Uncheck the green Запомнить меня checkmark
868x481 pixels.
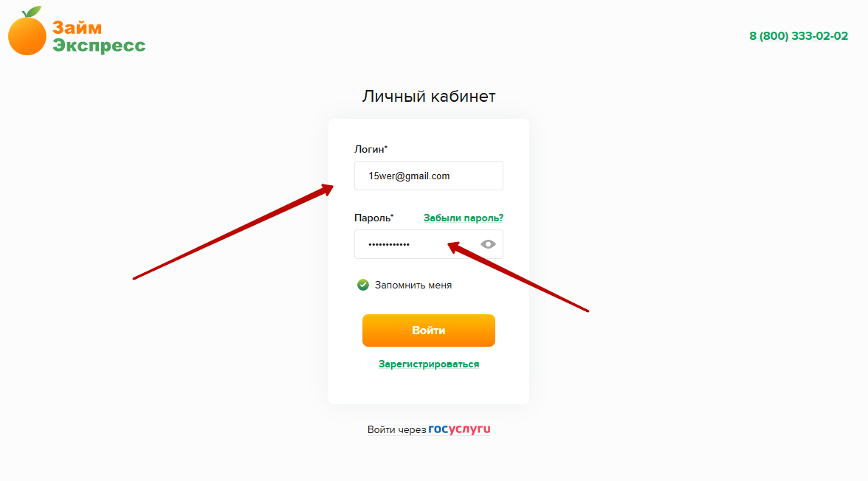click(x=362, y=285)
